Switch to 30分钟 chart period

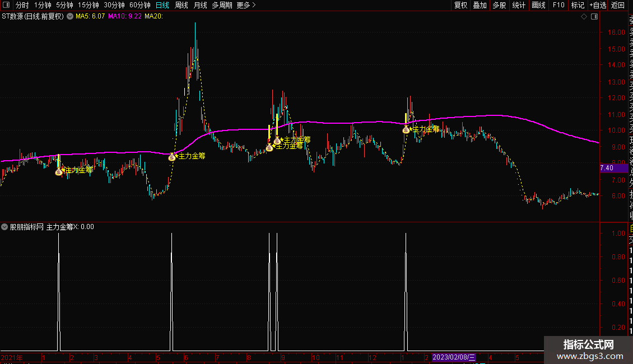[114, 5]
